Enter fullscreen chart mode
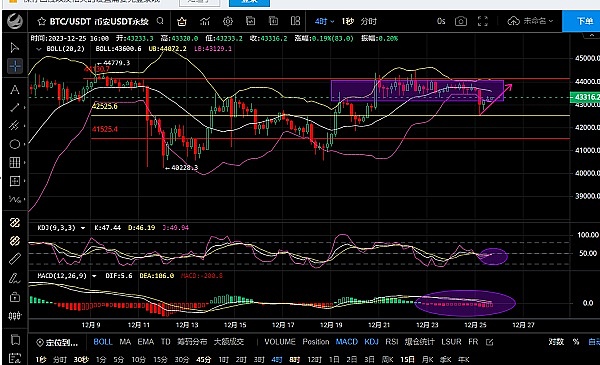The height and width of the screenshot is (365, 600). (483, 21)
